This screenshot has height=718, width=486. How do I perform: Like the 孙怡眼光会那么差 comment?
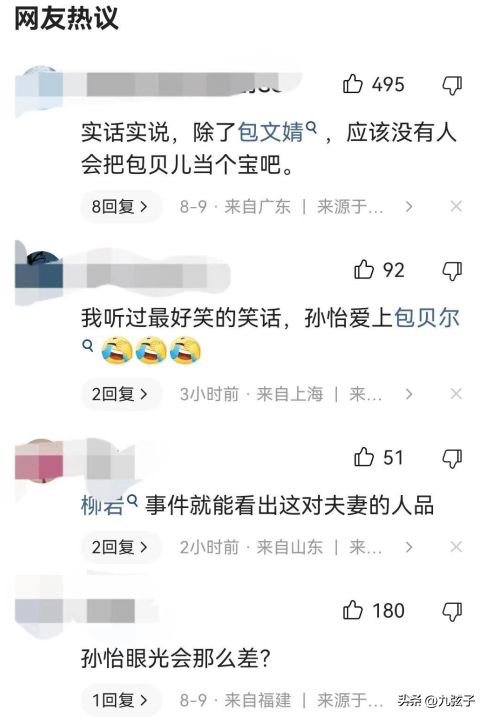(x=352, y=610)
